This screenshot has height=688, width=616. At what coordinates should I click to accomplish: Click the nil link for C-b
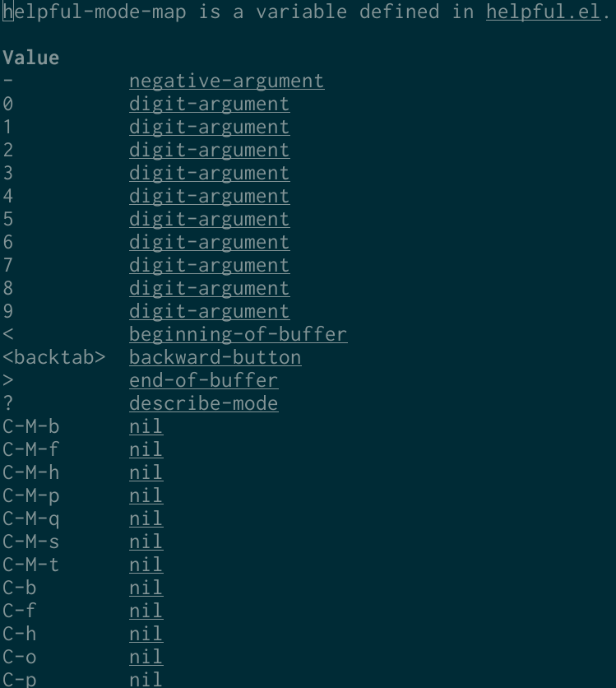click(x=146, y=588)
